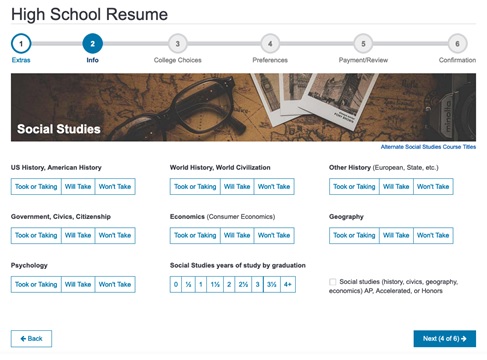This screenshot has width=487, height=360.
Task: Set Government, Civics to Will Take
Action: tap(78, 235)
